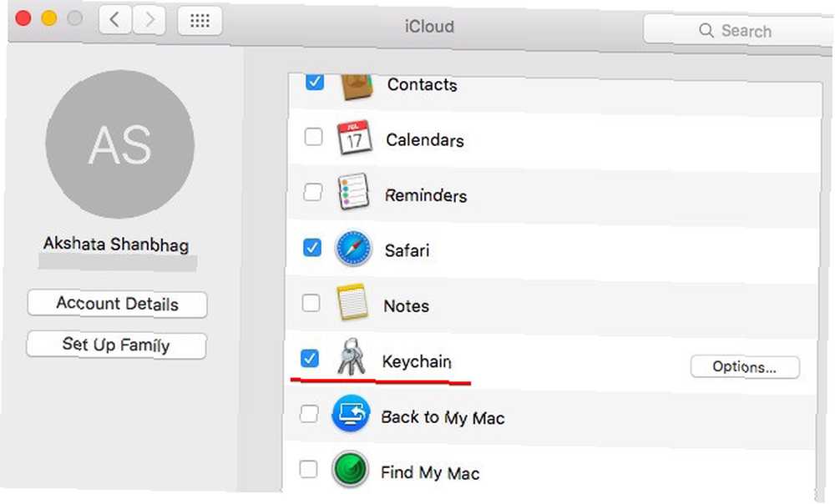Click the Calendars label

point(425,140)
